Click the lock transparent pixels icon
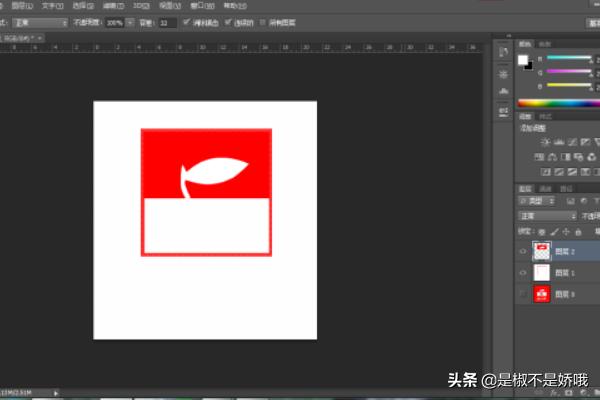Viewport: 600px width, 400px height. tap(541, 230)
